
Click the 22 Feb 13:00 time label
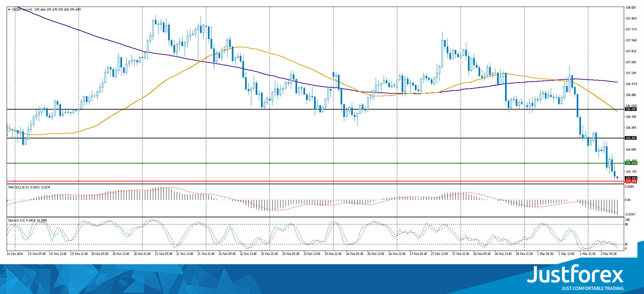(x=248, y=254)
